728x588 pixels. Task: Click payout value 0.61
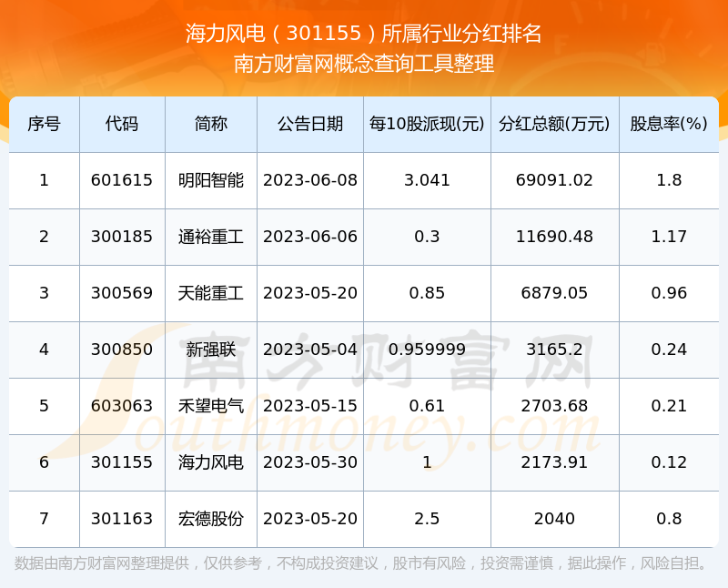(427, 406)
